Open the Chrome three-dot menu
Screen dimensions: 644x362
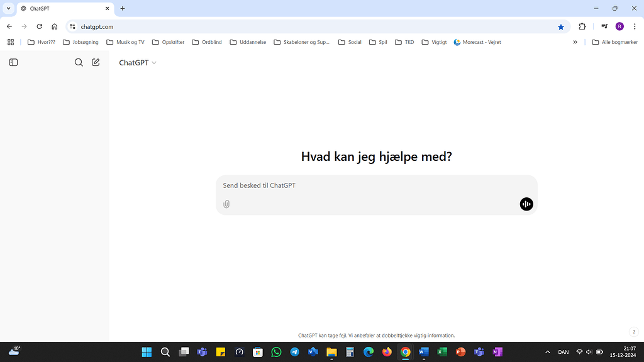[635, 26]
